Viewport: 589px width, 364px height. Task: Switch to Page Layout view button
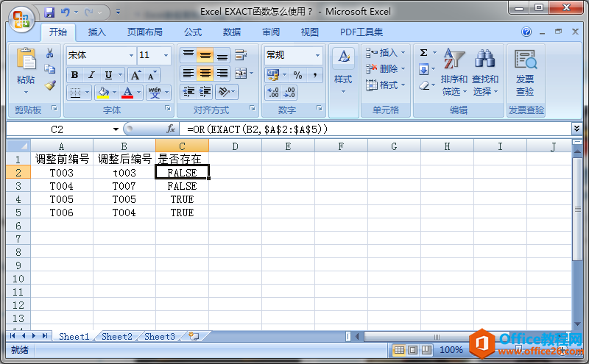click(412, 350)
